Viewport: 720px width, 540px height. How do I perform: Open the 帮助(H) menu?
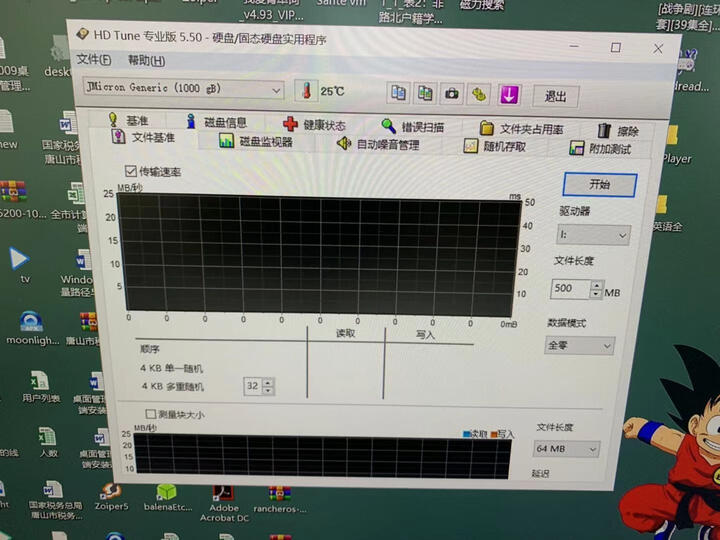pos(146,61)
